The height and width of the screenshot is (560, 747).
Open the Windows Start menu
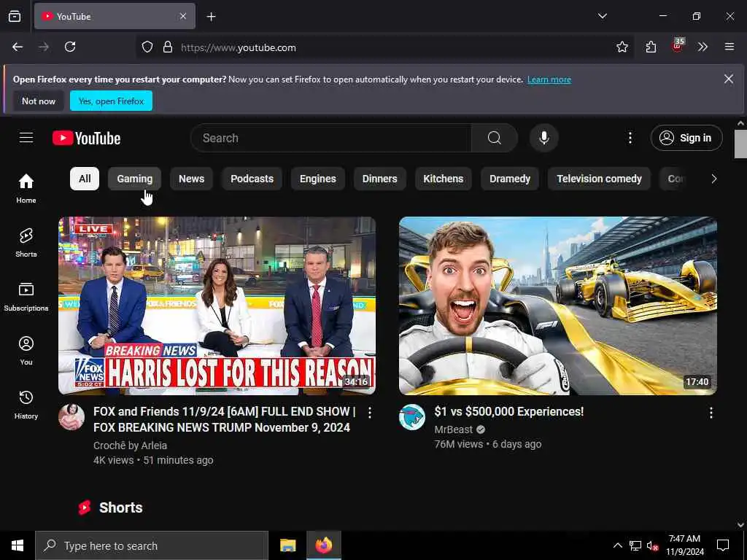18,545
